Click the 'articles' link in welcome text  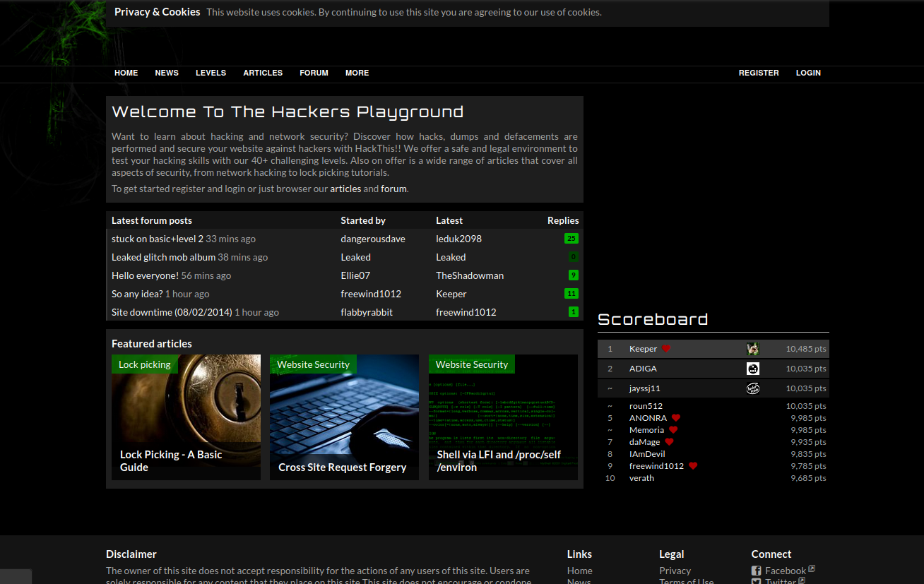click(345, 189)
